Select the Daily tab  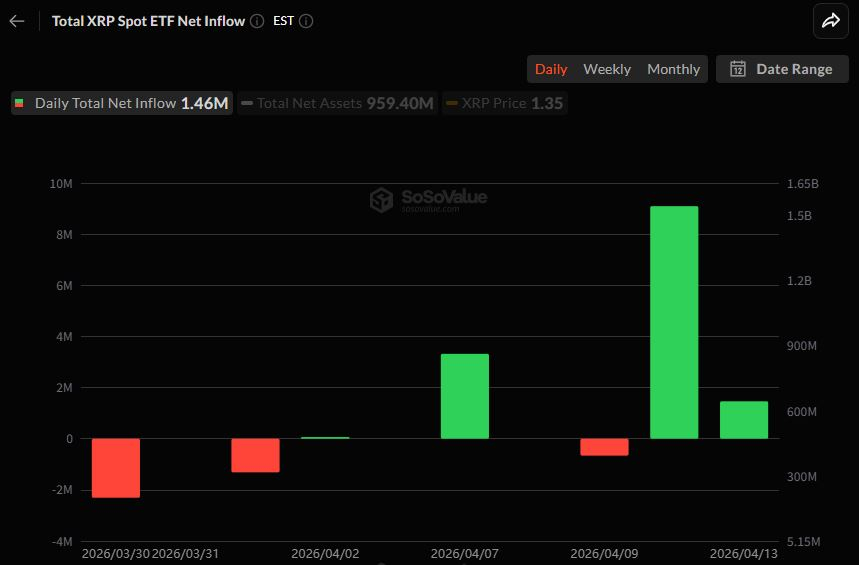pyautogui.click(x=551, y=69)
